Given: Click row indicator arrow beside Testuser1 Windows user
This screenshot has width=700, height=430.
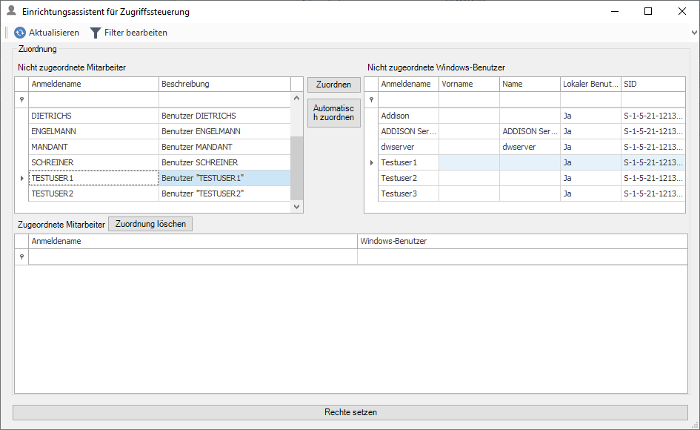Looking at the screenshot, I should click(x=371, y=163).
